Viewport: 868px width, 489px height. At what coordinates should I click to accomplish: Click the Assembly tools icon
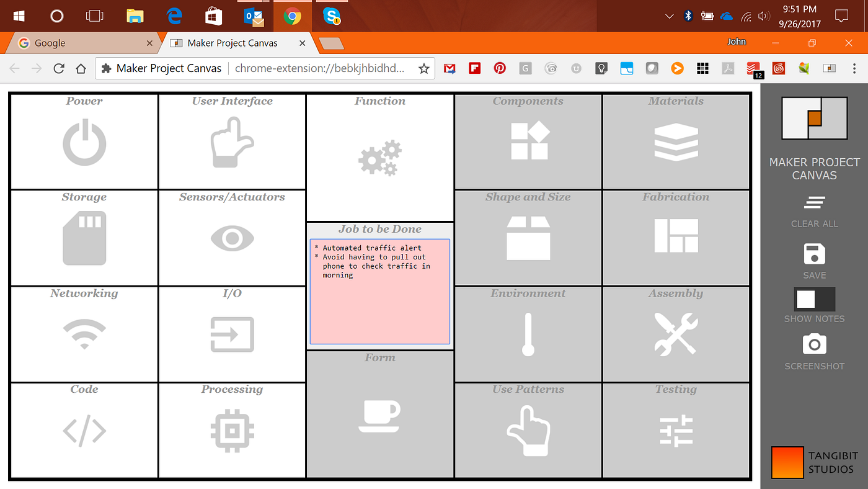(676, 334)
